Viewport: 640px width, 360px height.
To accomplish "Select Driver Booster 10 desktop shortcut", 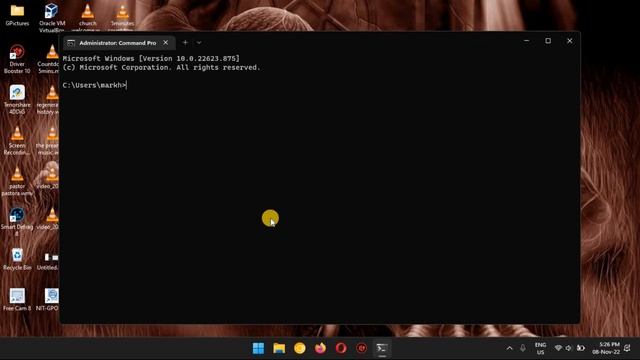I will click(17, 59).
